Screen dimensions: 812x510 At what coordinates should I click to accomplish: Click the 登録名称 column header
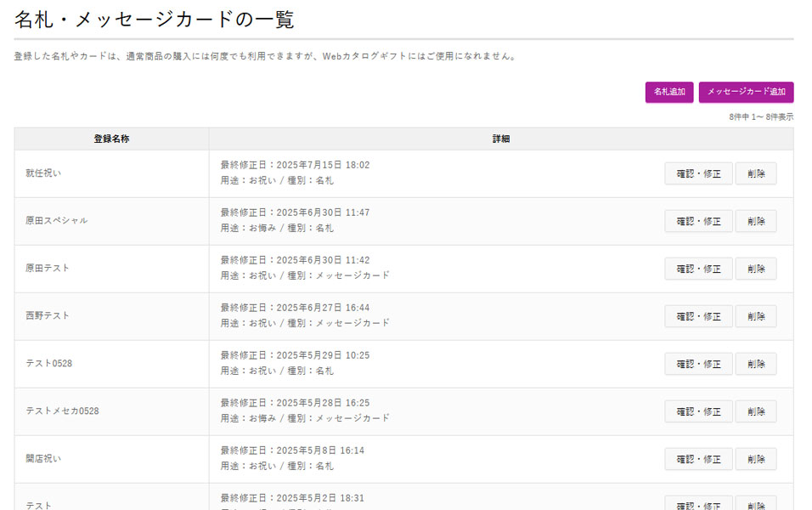tap(111, 139)
